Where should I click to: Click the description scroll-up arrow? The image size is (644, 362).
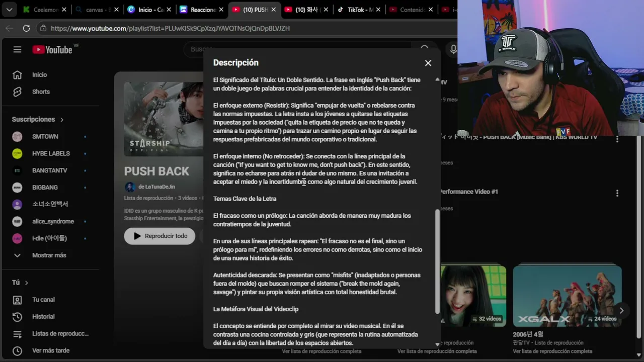point(437,80)
